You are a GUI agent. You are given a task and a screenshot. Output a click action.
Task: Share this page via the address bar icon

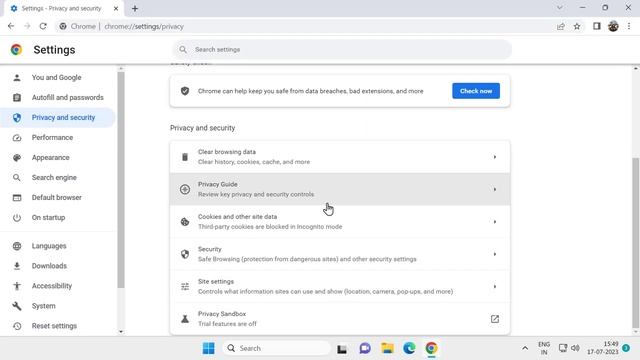[560, 27]
